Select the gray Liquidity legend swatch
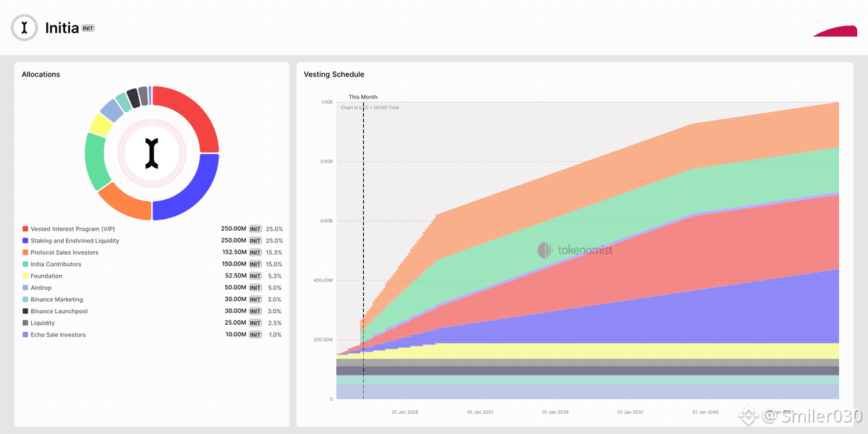 coord(25,323)
